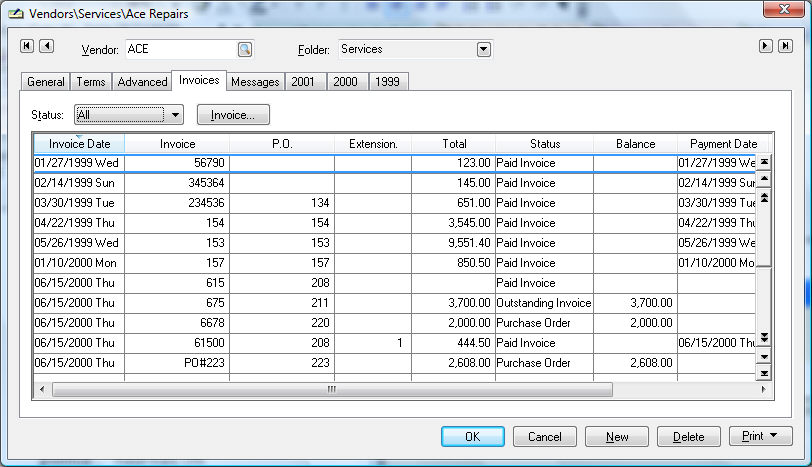Screen dimensions: 812x467
Task: Select the 03/30/1999 Tue invoice date cell
Action: 79,203
